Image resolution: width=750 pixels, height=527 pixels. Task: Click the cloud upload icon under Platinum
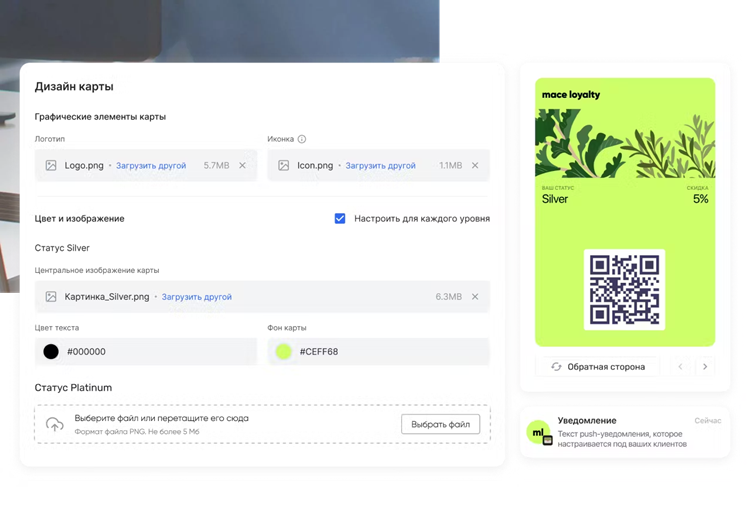(55, 425)
